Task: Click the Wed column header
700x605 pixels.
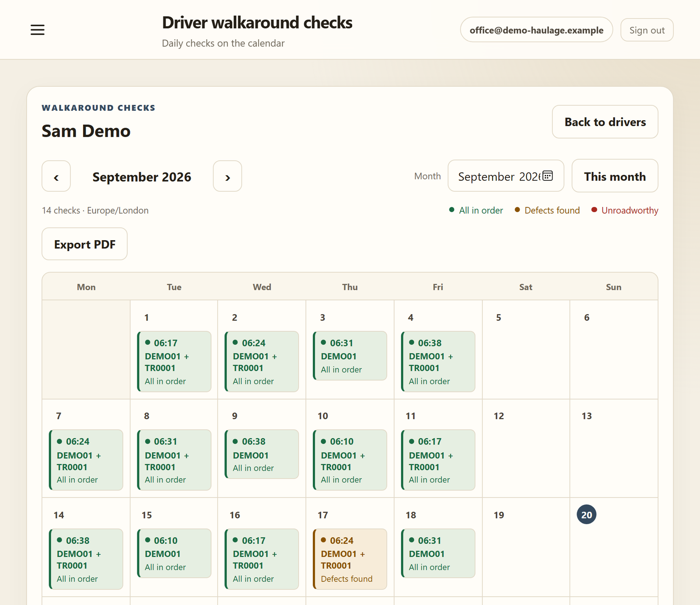Action: tap(262, 287)
